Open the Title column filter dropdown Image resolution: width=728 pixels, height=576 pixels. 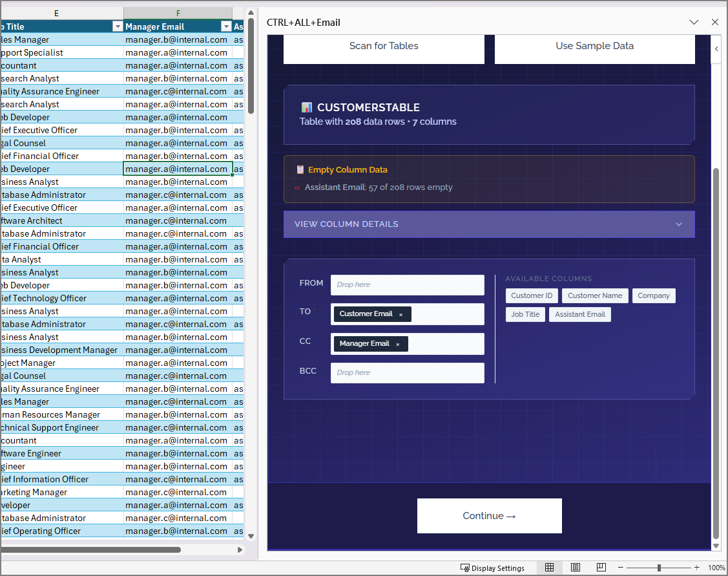tap(118, 26)
